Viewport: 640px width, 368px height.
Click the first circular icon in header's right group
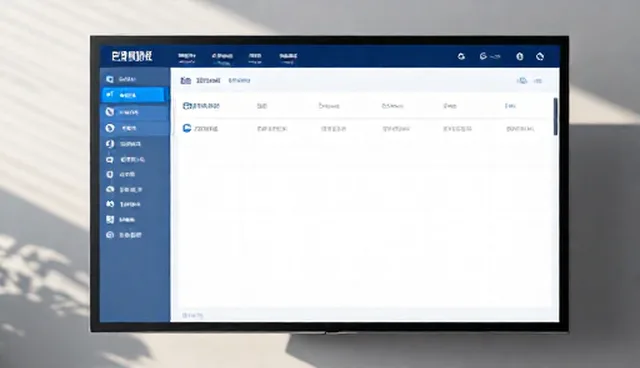(461, 56)
